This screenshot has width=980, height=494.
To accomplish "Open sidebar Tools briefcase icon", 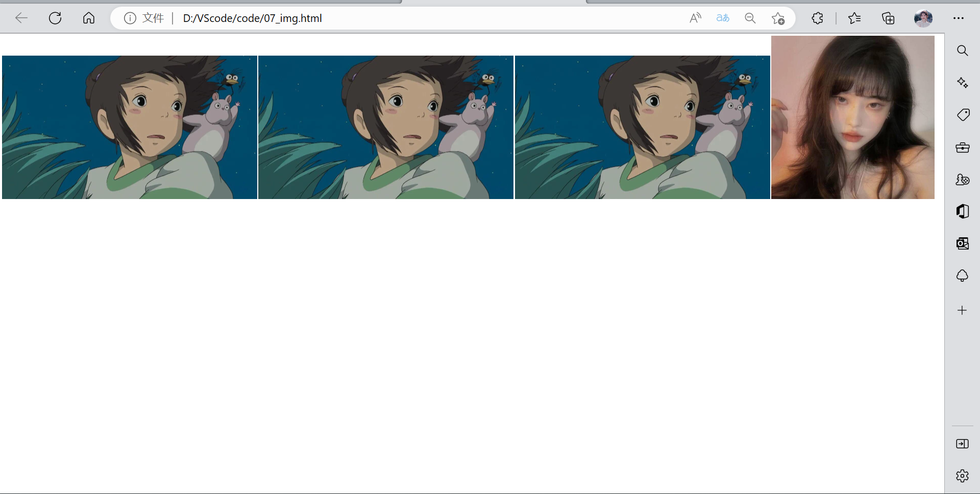I will coord(962,147).
